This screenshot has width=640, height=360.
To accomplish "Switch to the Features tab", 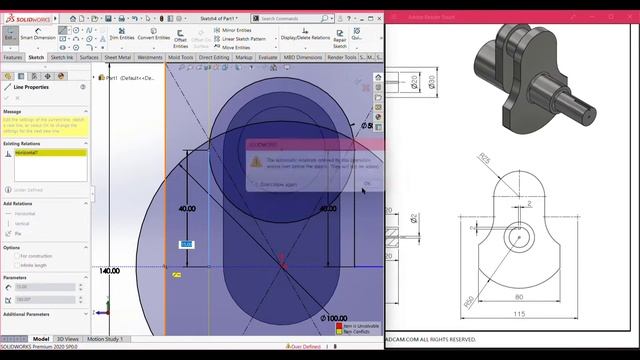I will point(13,58).
